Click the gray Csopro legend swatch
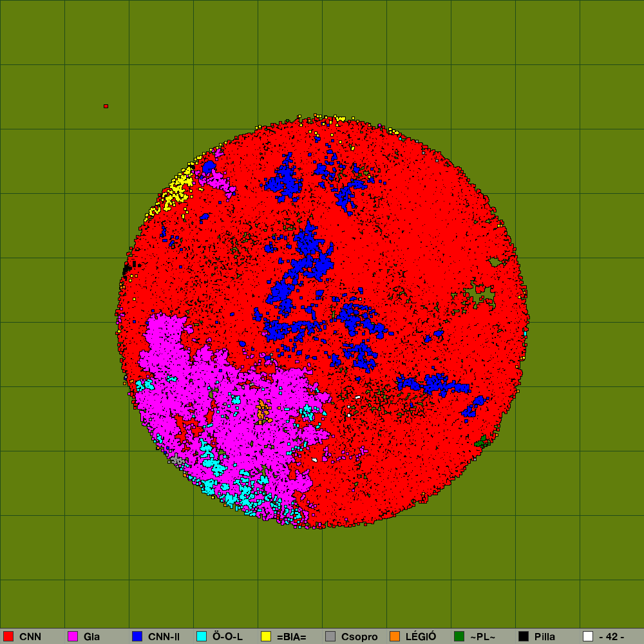The height and width of the screenshot is (644, 644). 330,636
